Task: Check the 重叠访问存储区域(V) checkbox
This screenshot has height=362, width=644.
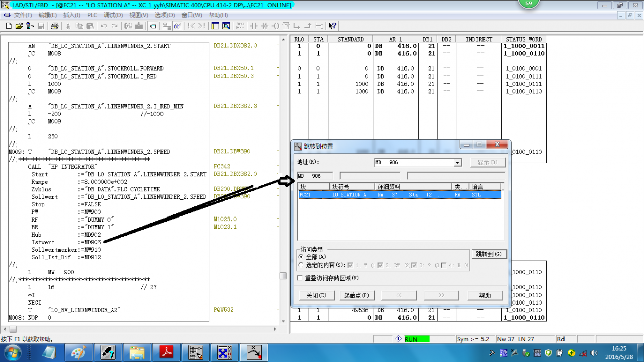Action: [301, 278]
